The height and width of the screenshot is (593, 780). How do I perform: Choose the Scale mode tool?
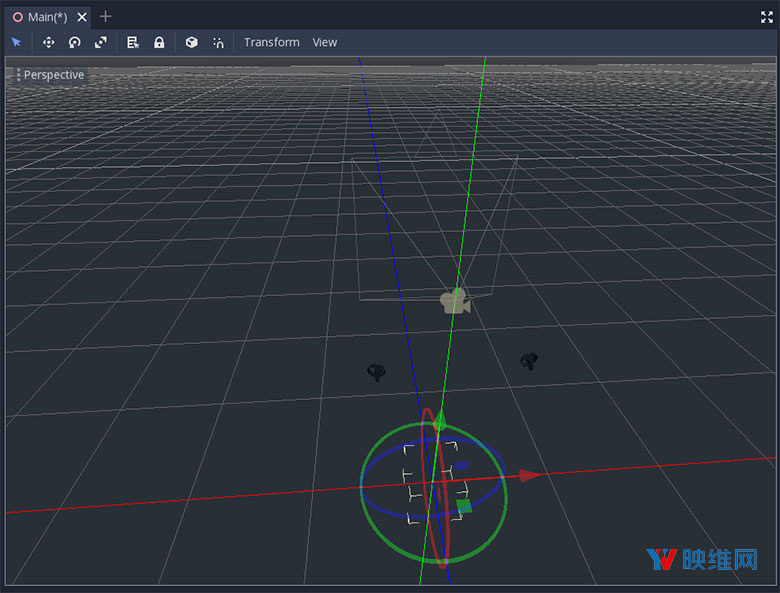tap(101, 42)
